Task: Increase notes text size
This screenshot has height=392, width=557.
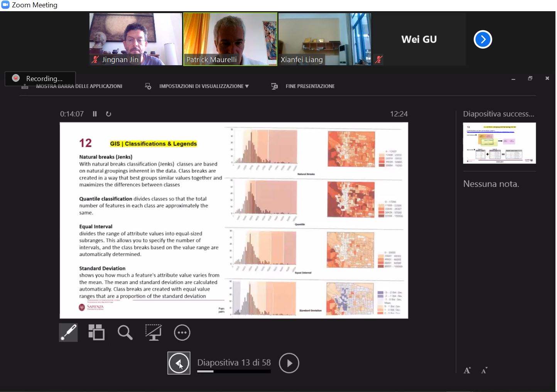Action: pos(467,371)
